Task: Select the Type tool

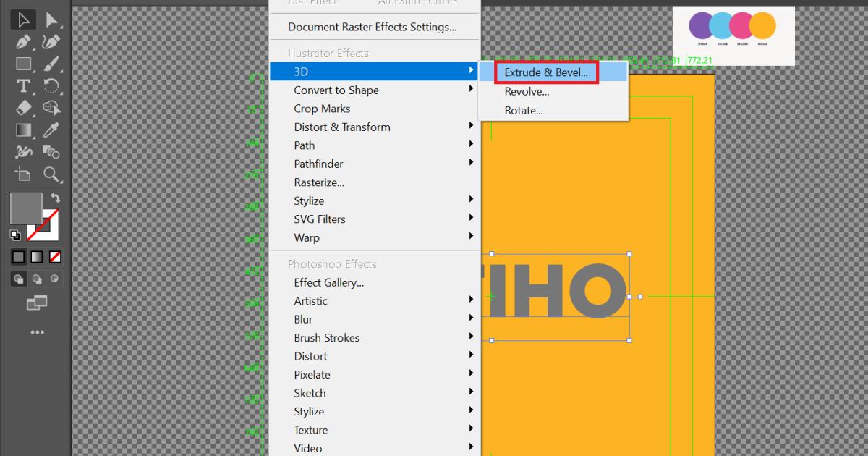Action: click(x=23, y=86)
